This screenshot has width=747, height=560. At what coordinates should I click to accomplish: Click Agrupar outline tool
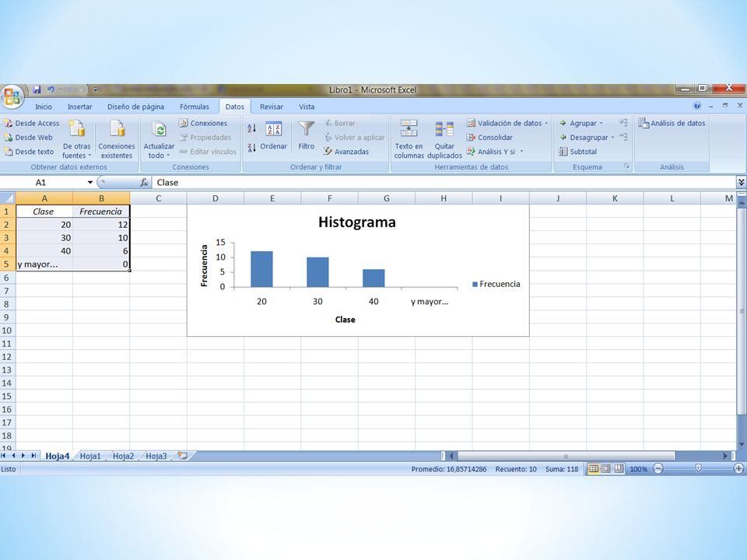tap(577, 123)
